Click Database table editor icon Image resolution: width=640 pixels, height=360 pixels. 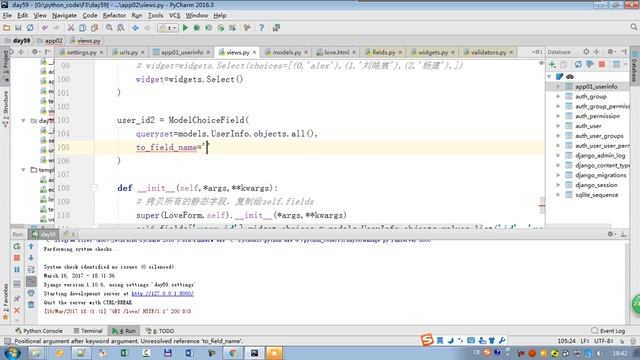(616, 64)
